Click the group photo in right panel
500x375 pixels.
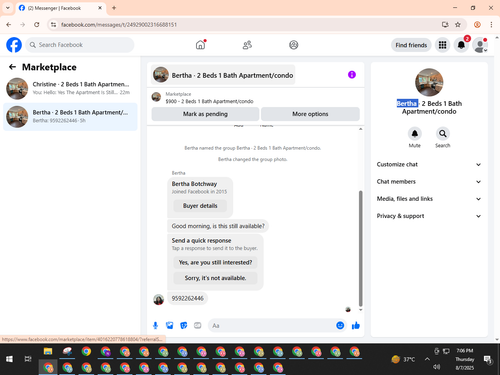click(429, 82)
